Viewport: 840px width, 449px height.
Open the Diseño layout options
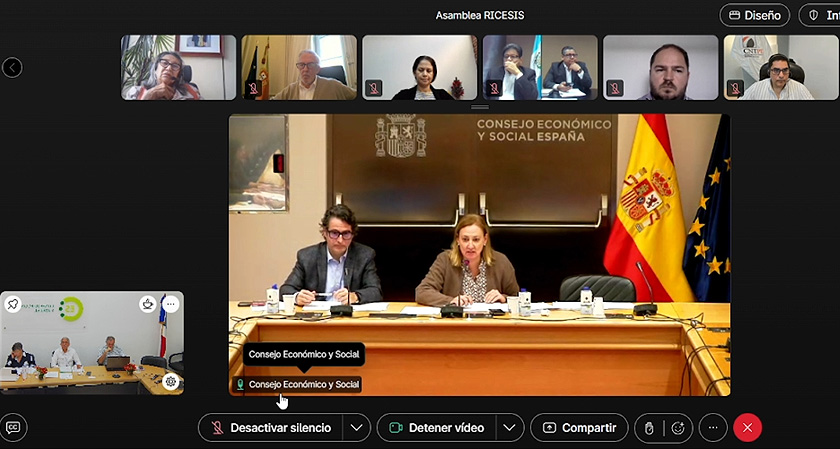pyautogui.click(x=754, y=15)
